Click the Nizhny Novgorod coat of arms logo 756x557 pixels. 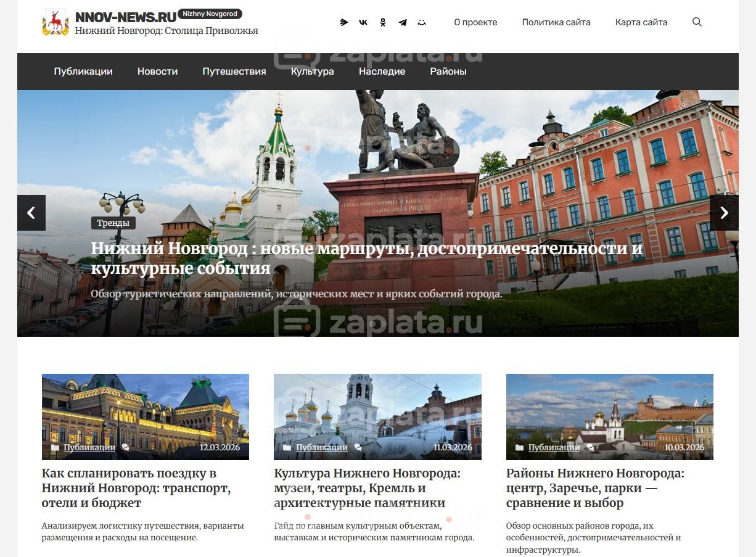point(55,22)
